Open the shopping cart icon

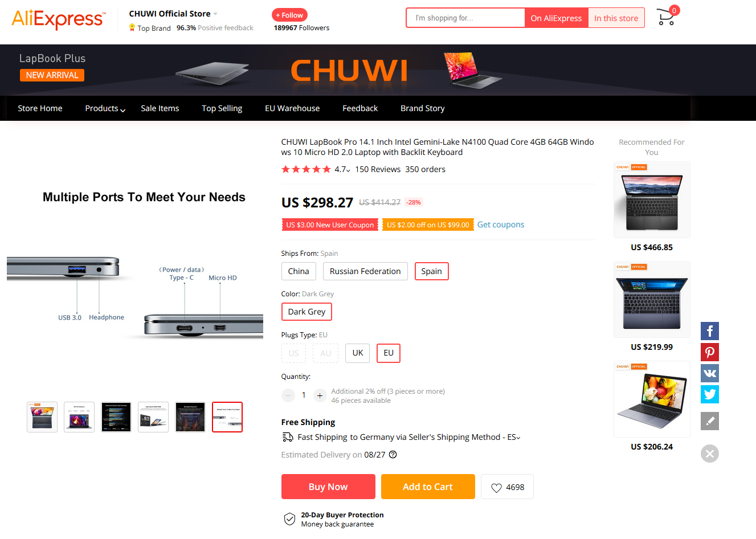(666, 17)
